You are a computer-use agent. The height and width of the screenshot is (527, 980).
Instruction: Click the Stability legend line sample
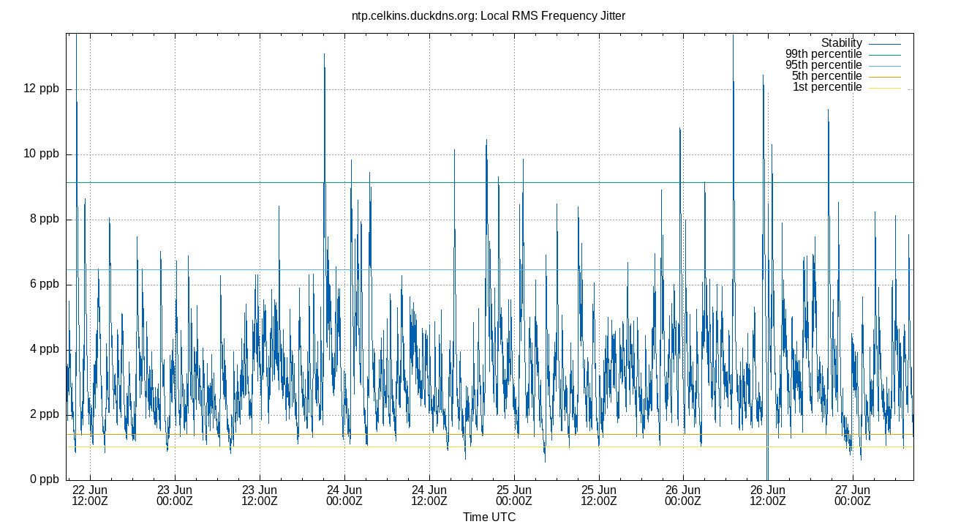(x=885, y=44)
